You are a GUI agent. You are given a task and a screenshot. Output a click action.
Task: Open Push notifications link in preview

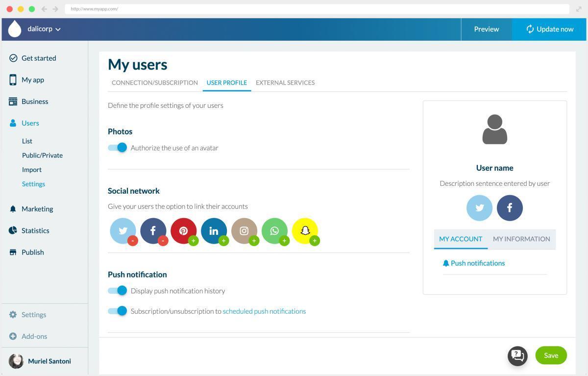pyautogui.click(x=473, y=263)
